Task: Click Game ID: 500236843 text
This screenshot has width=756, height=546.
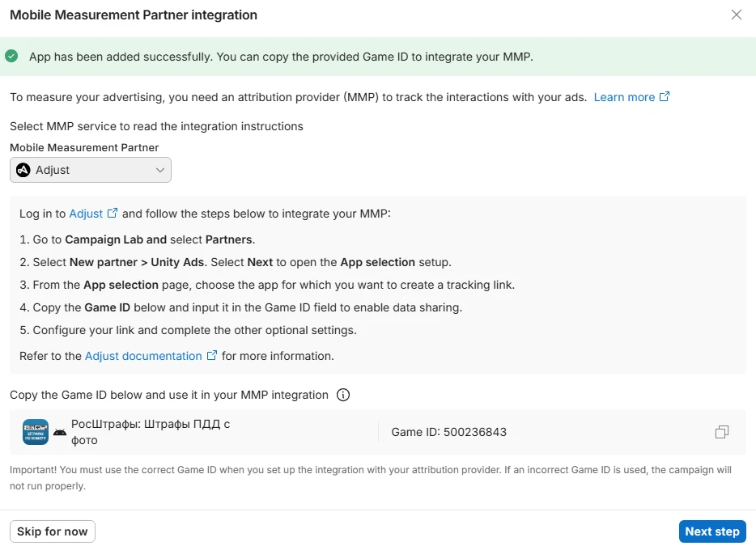Action: (449, 432)
